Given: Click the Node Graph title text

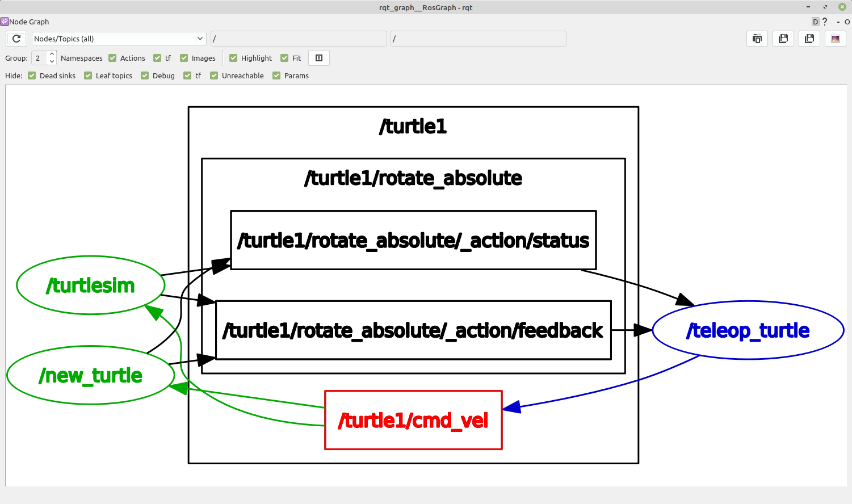Looking at the screenshot, I should tap(29, 22).
